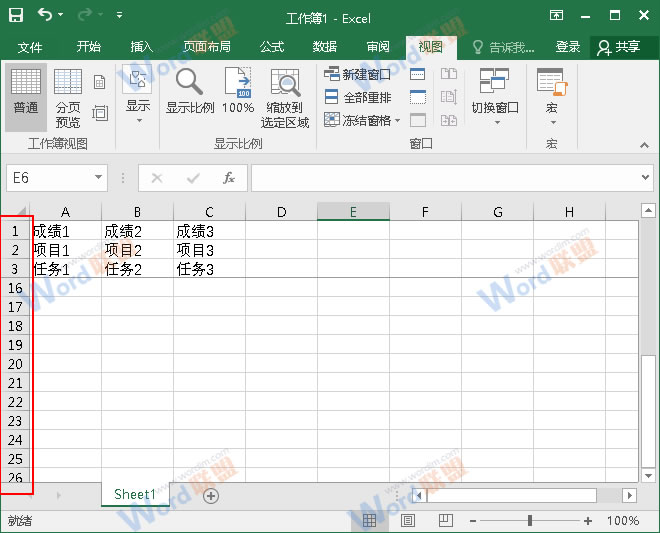Viewport: 660px width, 533px height.
Task: Click the Hide window icon
Action: [x=418, y=97]
